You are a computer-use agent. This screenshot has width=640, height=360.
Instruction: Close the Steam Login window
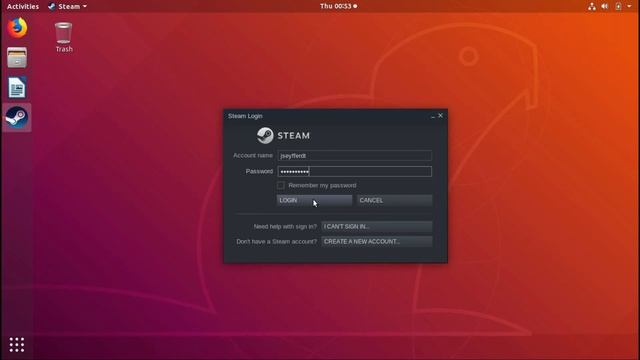[x=440, y=116]
